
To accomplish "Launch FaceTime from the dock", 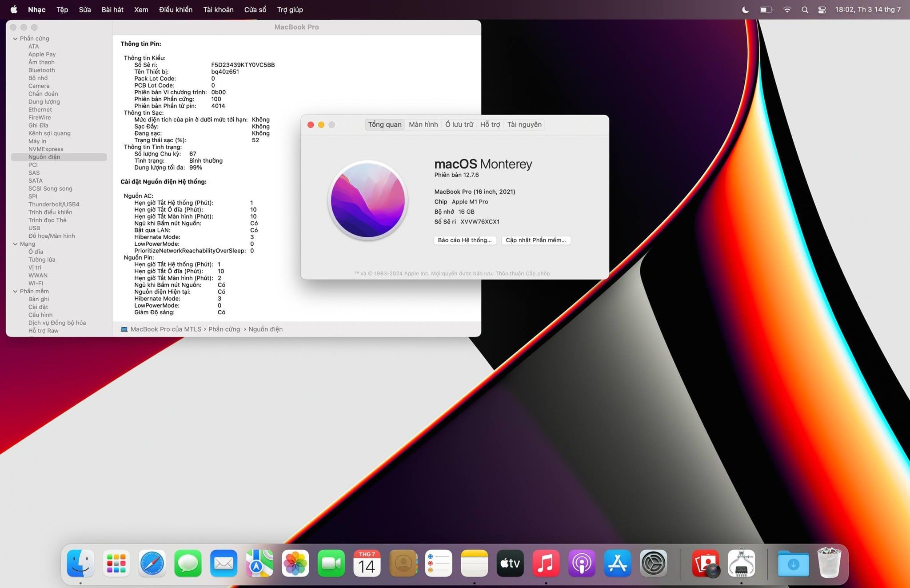I will 331,563.
